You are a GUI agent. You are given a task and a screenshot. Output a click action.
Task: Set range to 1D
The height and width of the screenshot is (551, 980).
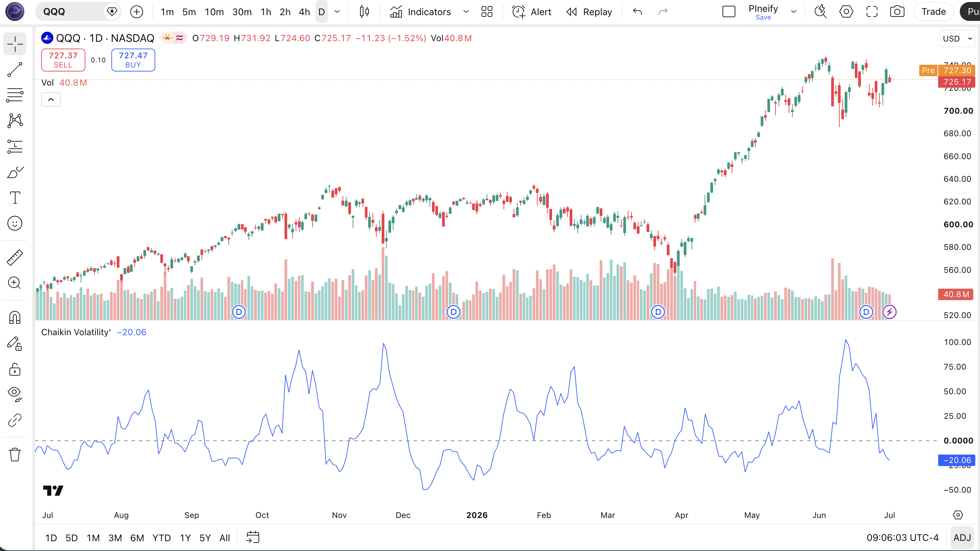pyautogui.click(x=51, y=538)
